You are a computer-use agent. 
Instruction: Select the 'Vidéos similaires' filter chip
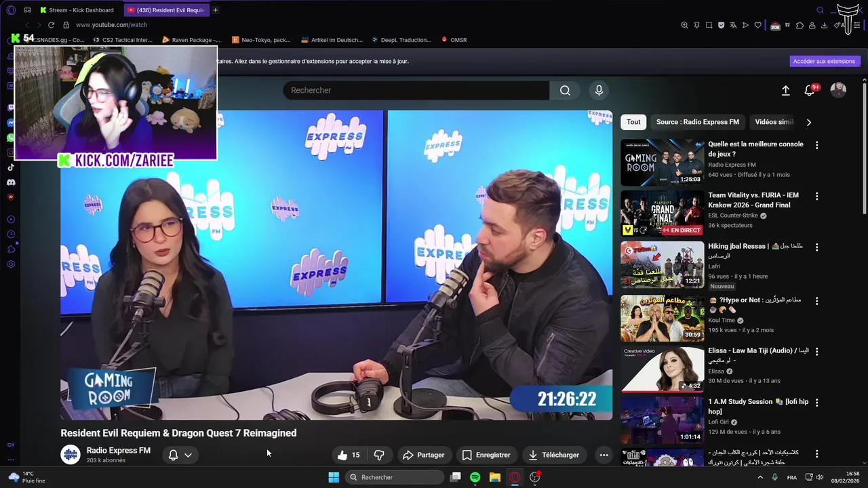(x=774, y=122)
